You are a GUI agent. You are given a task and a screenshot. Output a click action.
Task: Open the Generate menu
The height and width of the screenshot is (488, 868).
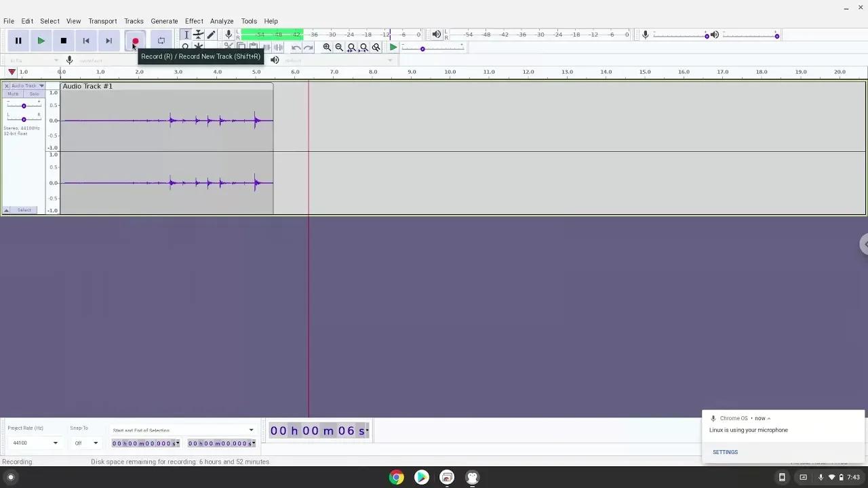164,21
